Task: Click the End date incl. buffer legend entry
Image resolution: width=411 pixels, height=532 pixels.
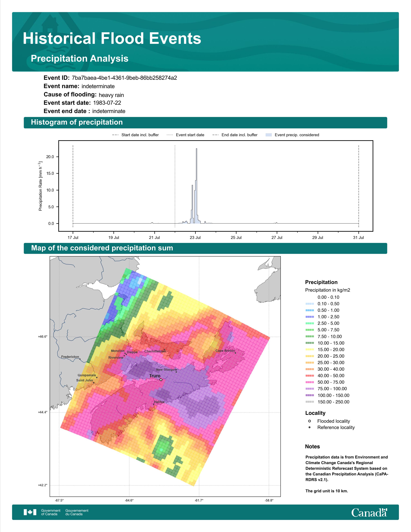Action: tap(235, 135)
